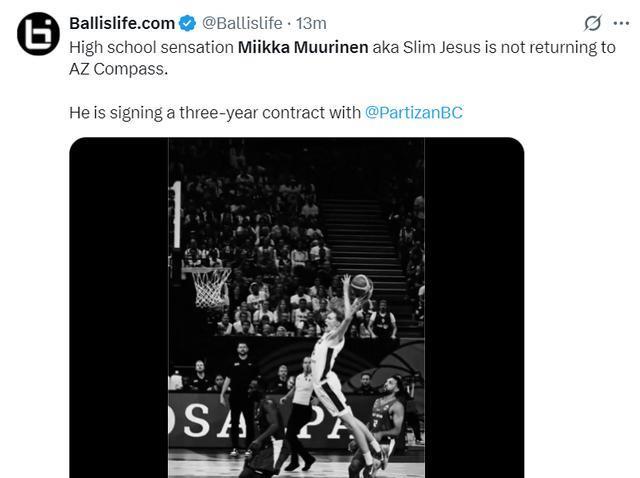
Task: Open Grok actions icon on the post
Action: [592, 23]
